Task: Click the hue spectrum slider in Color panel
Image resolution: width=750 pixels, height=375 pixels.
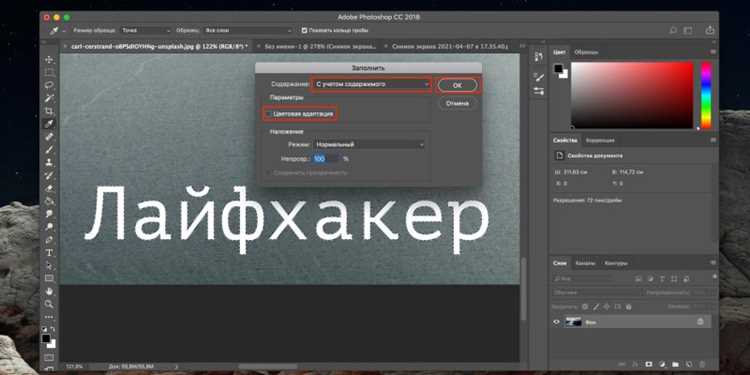Action: pyautogui.click(x=706, y=95)
